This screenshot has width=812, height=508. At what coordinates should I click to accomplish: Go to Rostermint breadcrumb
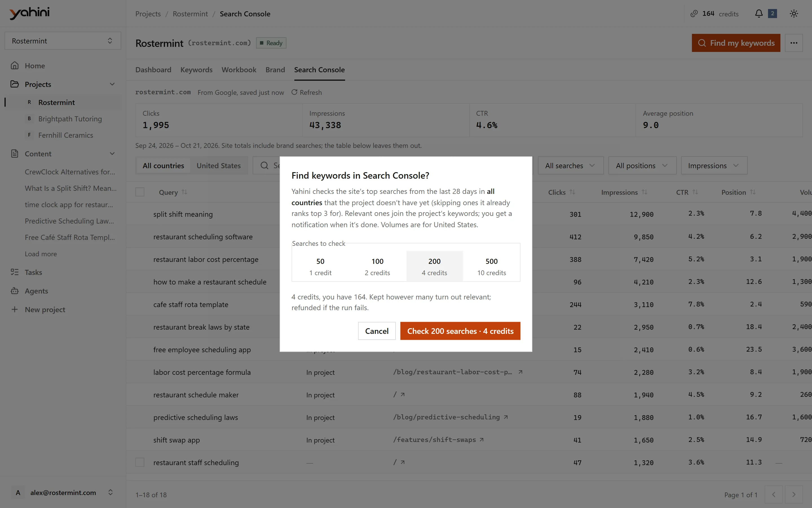(190, 14)
